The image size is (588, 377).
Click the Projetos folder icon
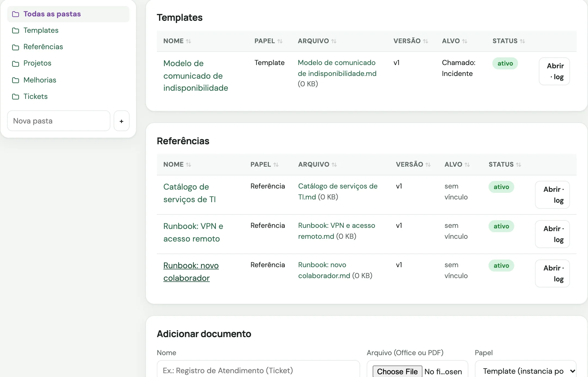click(16, 63)
